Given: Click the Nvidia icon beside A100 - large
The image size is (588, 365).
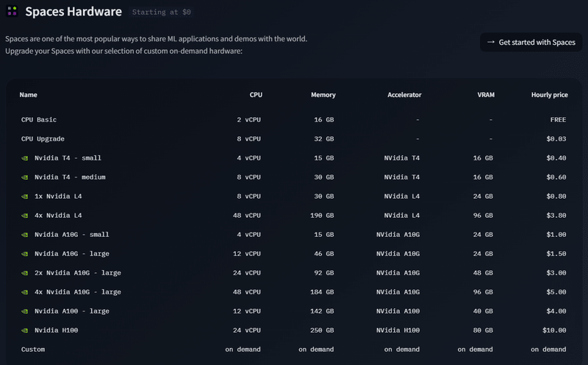Looking at the screenshot, I should coord(24,311).
